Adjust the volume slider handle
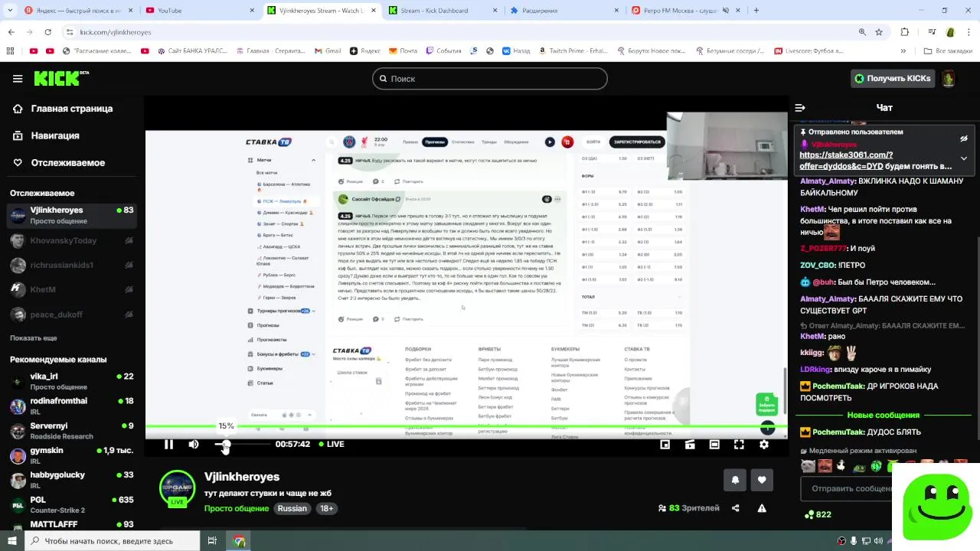This screenshot has height=551, width=980. tap(226, 445)
